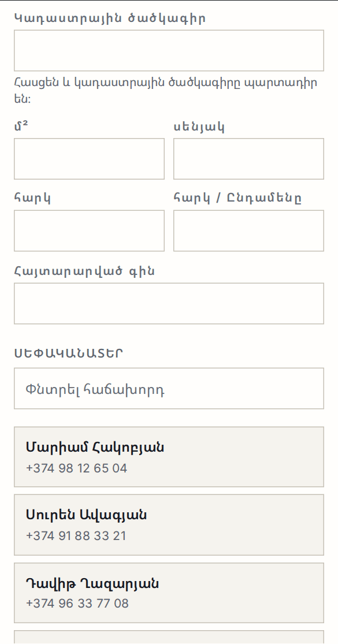Click the հարկ / Ընդամենը label
The width and height of the screenshot is (338, 644).
point(238,198)
